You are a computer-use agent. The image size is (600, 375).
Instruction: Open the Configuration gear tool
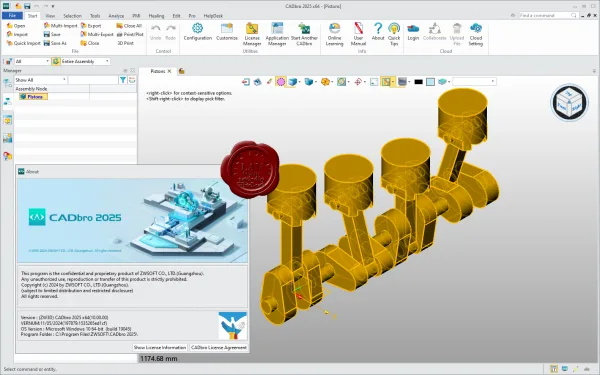coord(197,31)
